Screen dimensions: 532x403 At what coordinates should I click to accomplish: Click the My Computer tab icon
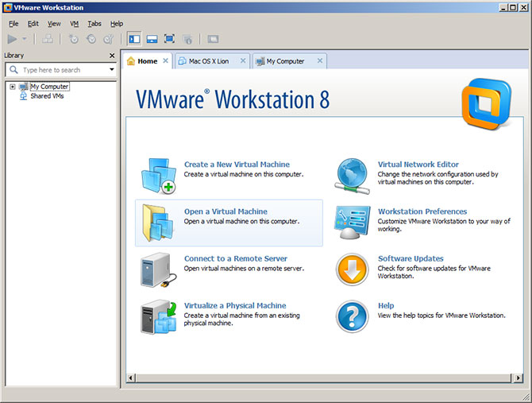point(260,61)
